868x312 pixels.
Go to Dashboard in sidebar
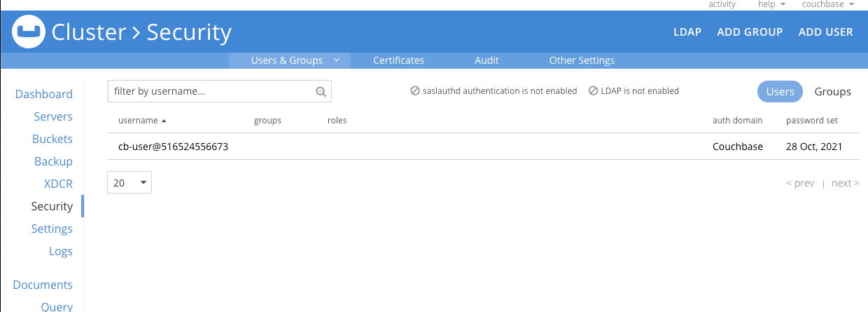click(44, 94)
